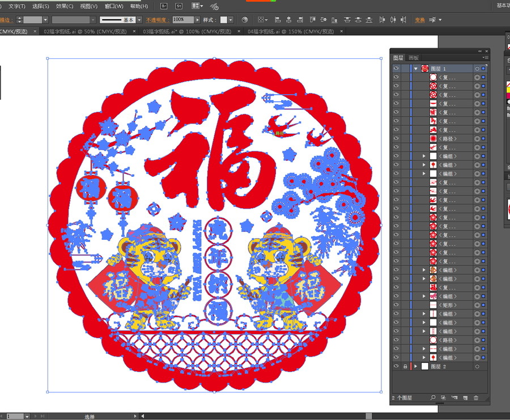Screen dimensions: 510x420
Task: Collapse 图层 1 disclosure triangle
Action: [416, 69]
